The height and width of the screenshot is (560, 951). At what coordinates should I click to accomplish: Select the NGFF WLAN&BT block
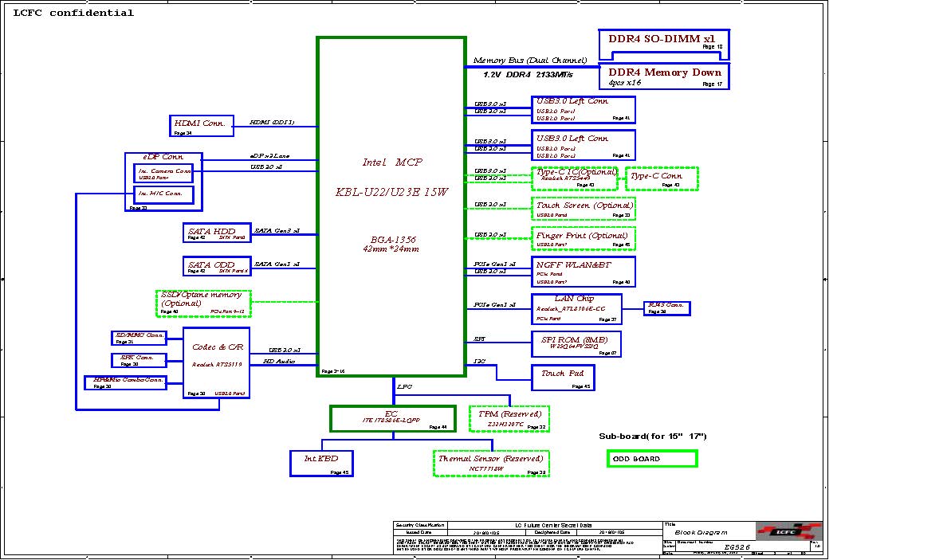583,272
